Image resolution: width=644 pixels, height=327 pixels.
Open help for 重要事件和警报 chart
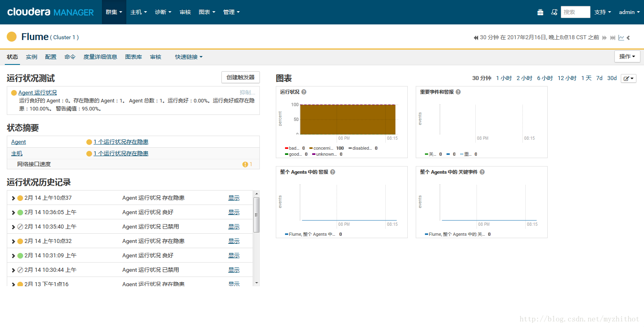[458, 92]
